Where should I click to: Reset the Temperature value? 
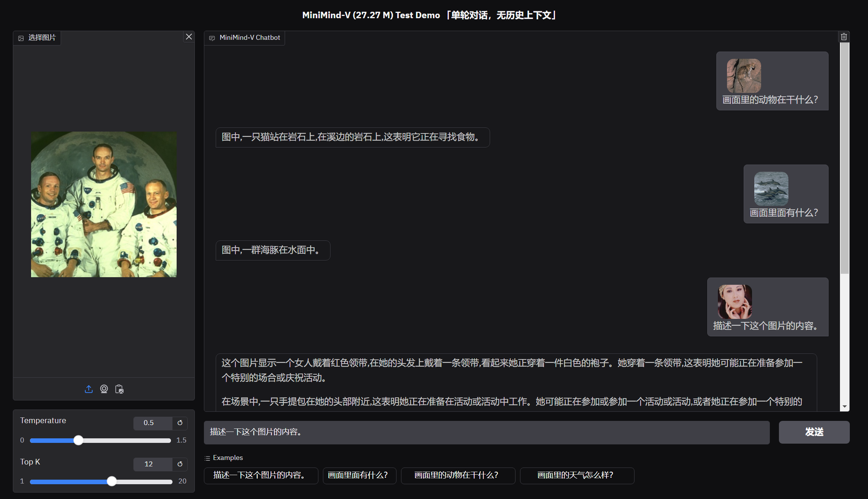point(180,423)
